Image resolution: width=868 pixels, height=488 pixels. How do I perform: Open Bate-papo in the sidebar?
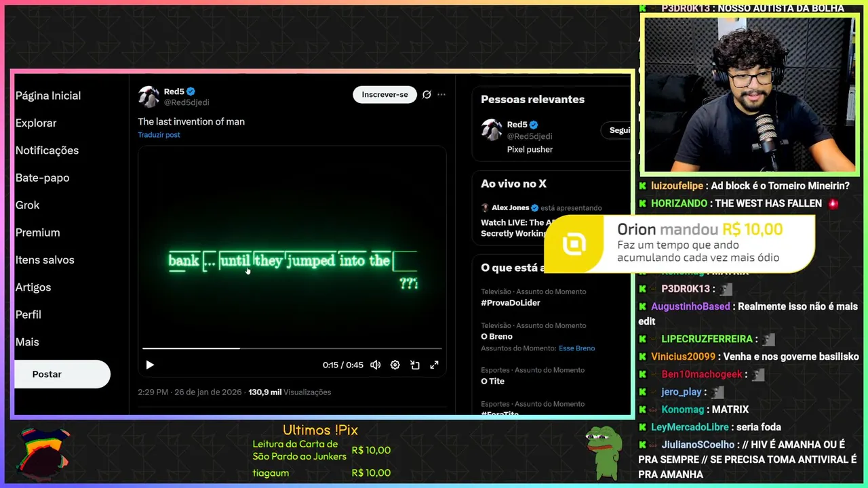coord(42,178)
